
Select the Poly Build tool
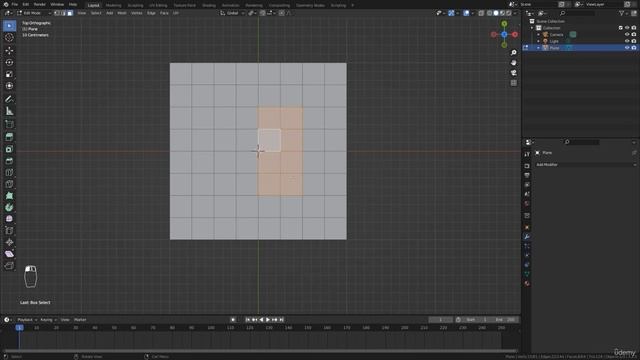[x=9, y=196]
